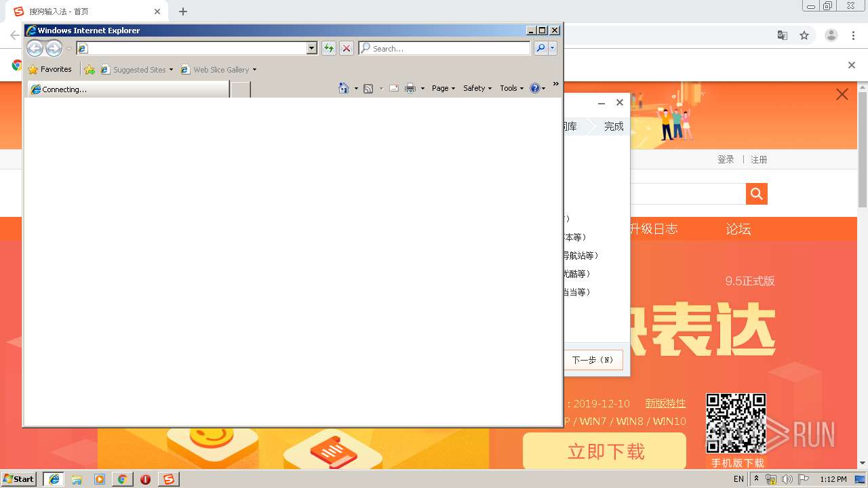Open the Tools menu
Image resolution: width=868 pixels, height=488 pixels.
coord(511,88)
